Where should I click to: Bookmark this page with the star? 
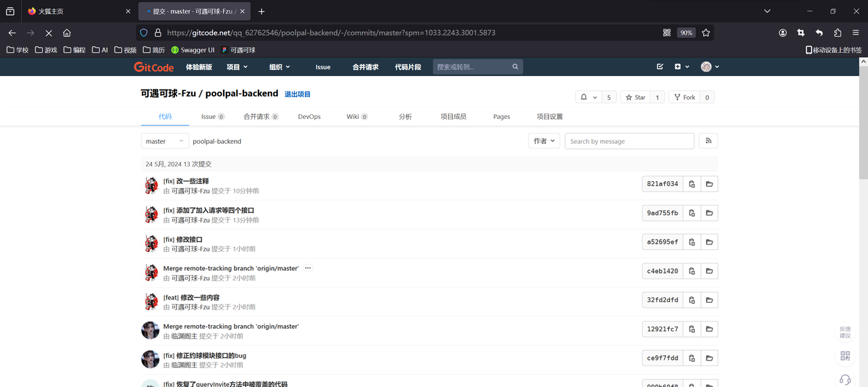(x=706, y=33)
